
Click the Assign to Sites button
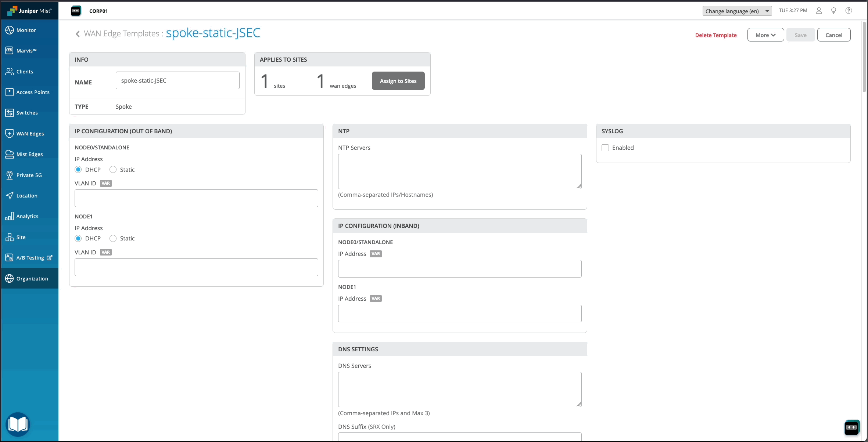[x=398, y=81]
